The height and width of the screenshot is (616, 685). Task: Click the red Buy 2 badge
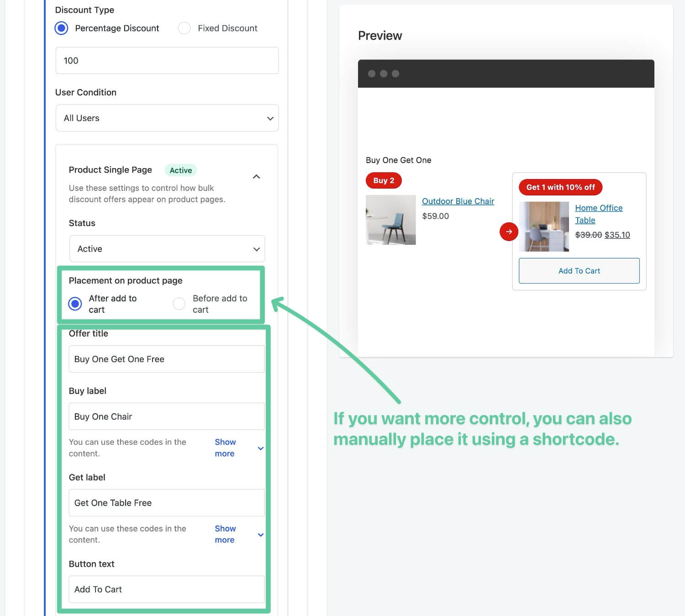pos(384,180)
